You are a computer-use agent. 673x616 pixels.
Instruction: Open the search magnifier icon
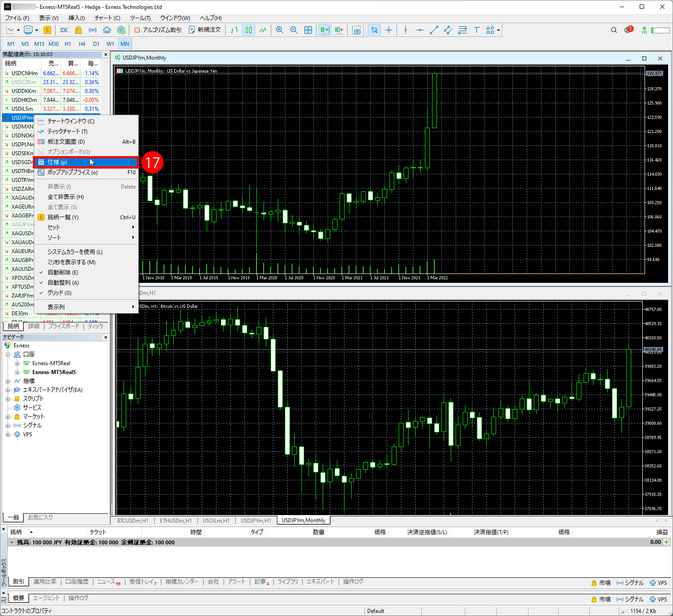point(614,30)
